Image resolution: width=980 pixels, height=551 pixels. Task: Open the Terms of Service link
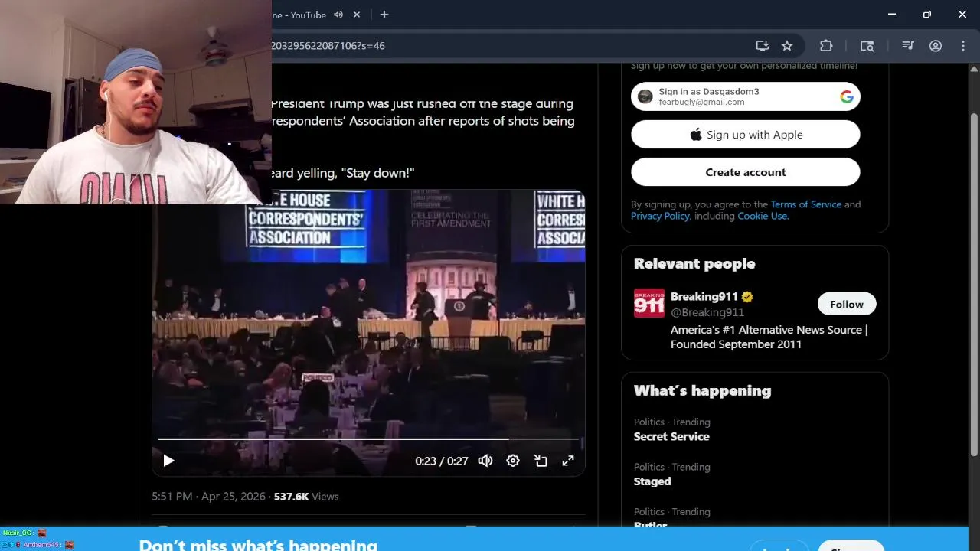[805, 204]
